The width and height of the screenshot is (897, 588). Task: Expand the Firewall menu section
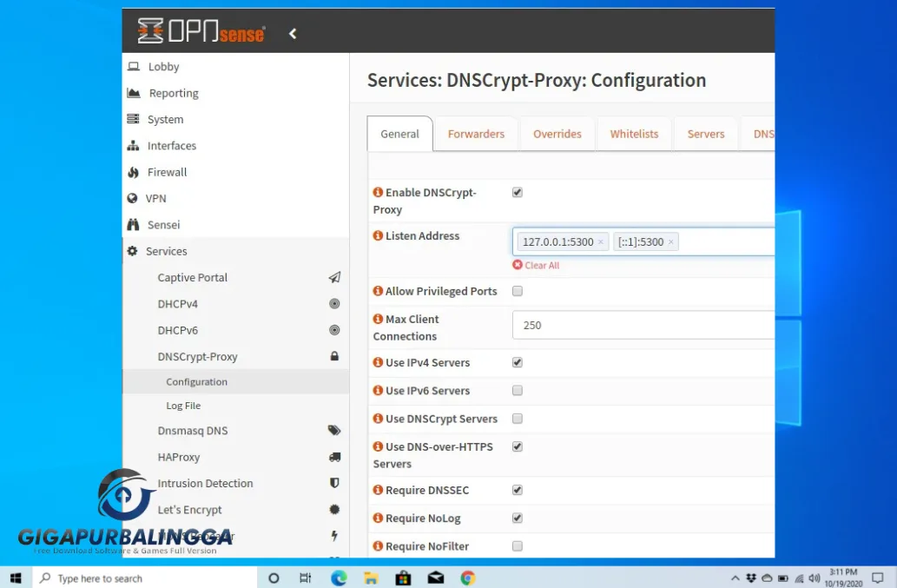click(x=235, y=172)
